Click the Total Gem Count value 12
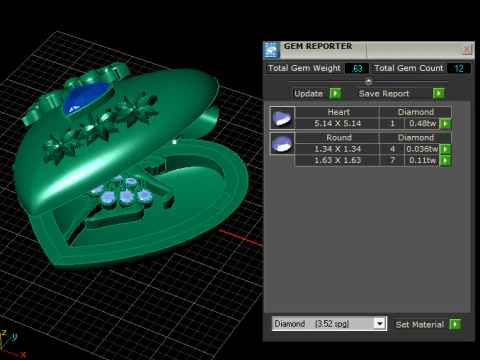 [x=459, y=68]
